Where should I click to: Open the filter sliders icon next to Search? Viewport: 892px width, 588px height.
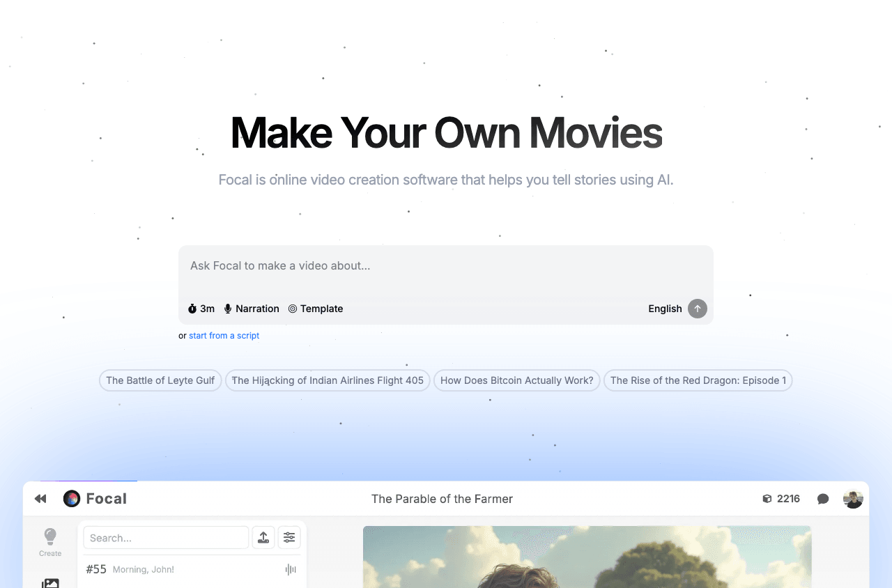coord(289,538)
